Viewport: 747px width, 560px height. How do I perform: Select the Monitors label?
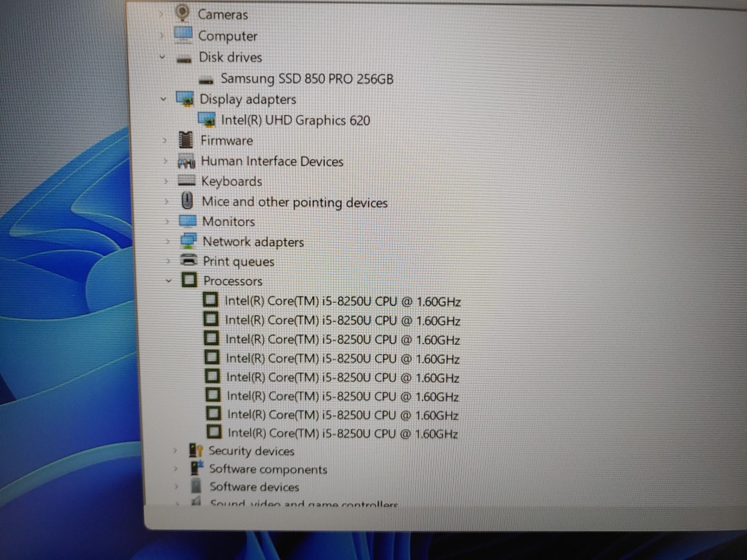228,221
